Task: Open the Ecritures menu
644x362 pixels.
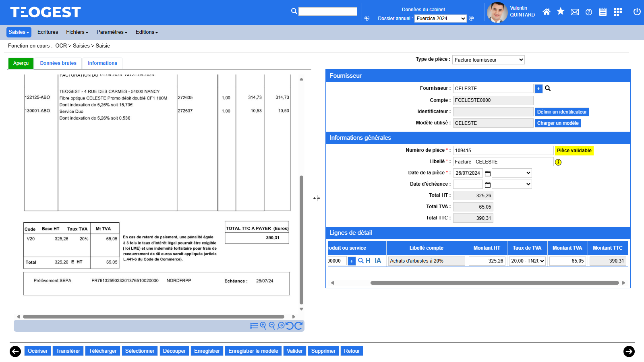Action: [48, 32]
